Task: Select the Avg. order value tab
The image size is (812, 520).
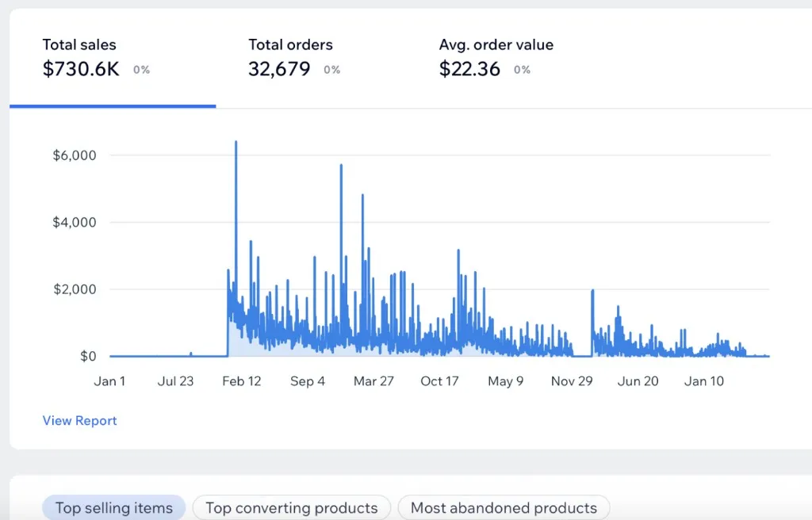Action: coord(496,58)
